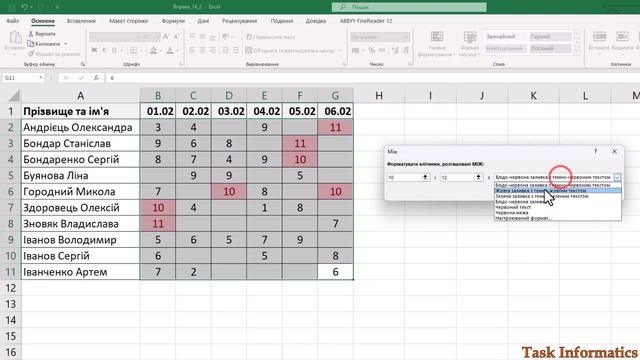Open Format as Table gallery
Screen dimensions: 640x360
[470, 44]
